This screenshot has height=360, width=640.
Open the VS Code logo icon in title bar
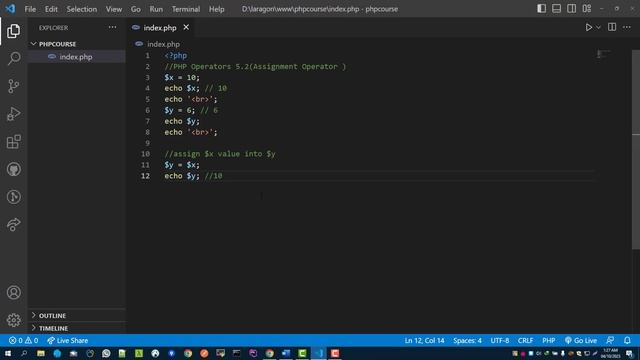tap(10, 9)
